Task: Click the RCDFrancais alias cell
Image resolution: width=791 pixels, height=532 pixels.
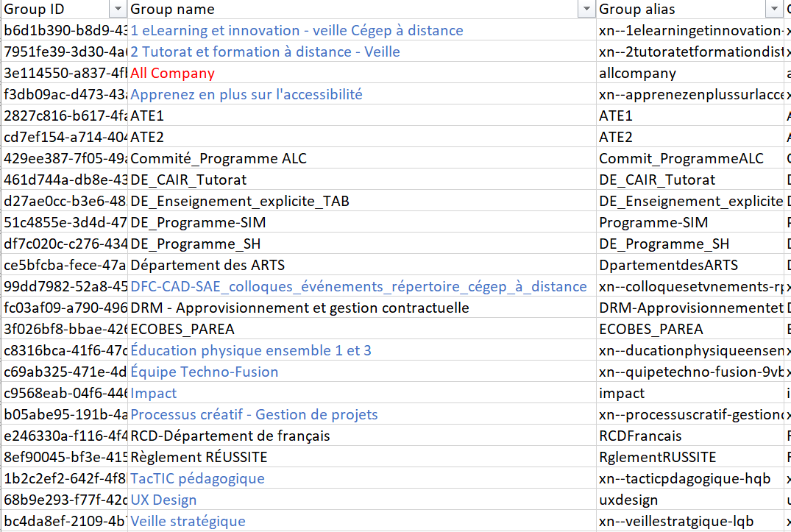Action: [x=640, y=436]
